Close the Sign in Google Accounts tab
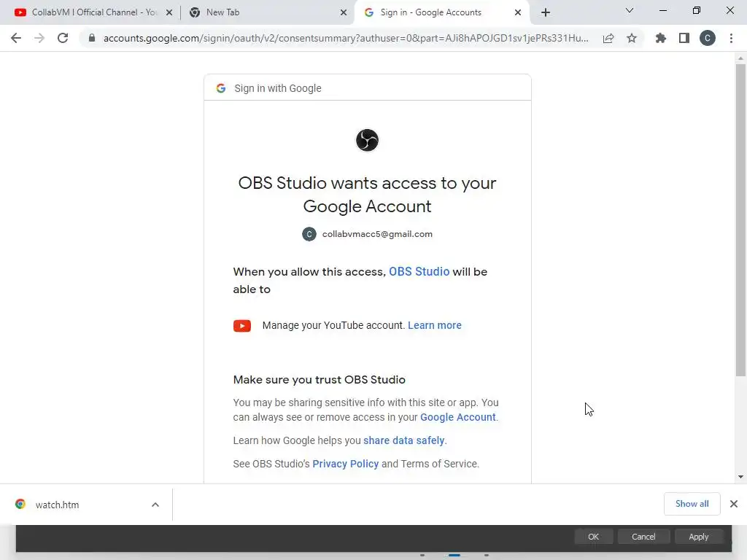Image resolution: width=747 pixels, height=560 pixels. click(x=518, y=12)
